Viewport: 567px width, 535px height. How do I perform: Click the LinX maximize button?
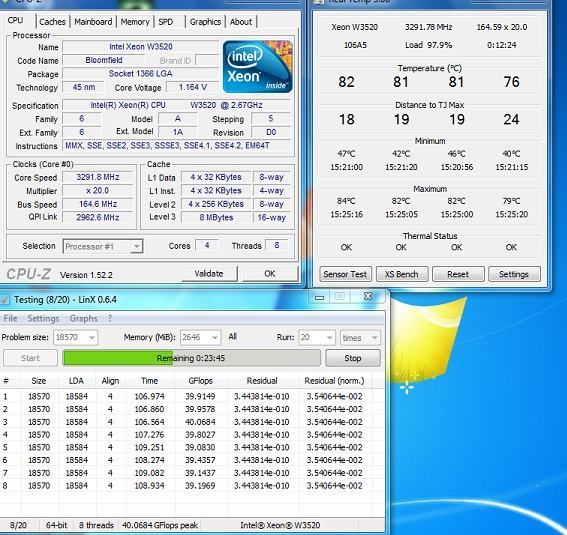[x=339, y=296]
